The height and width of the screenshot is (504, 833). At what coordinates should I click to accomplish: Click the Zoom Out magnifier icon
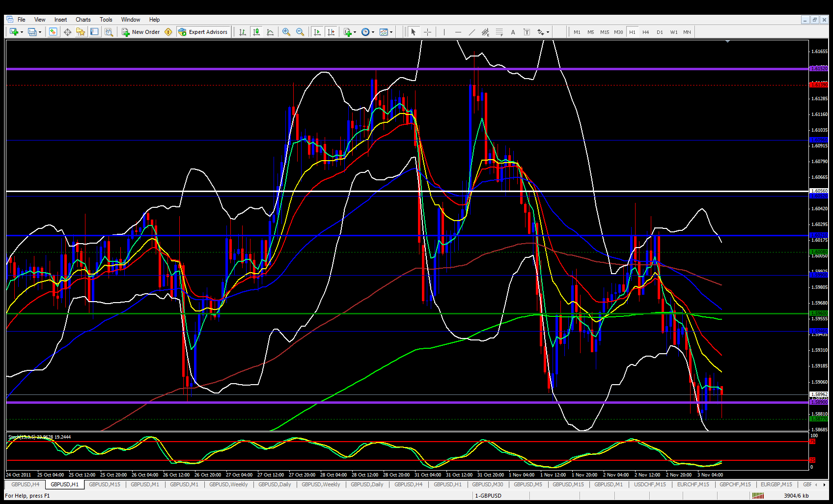coord(300,32)
